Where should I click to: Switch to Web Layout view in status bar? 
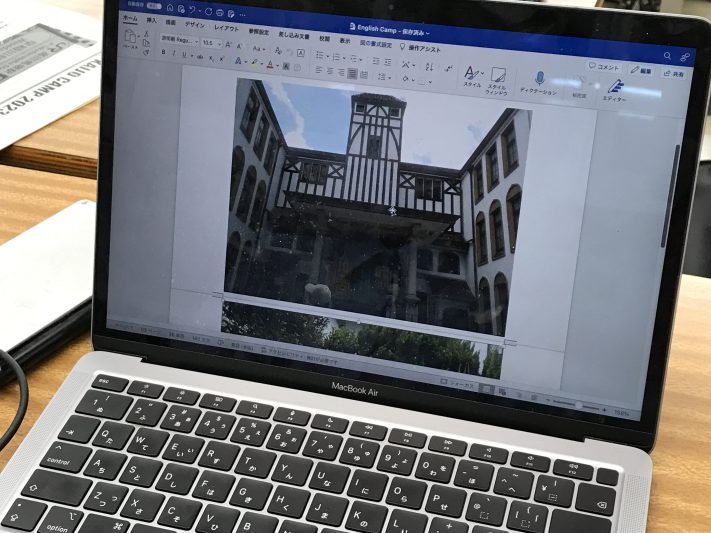coord(502,391)
